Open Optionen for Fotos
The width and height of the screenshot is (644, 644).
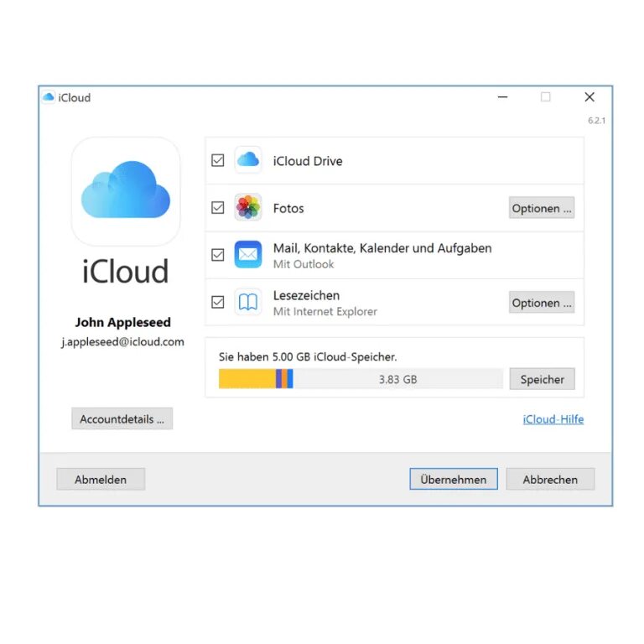(x=542, y=208)
